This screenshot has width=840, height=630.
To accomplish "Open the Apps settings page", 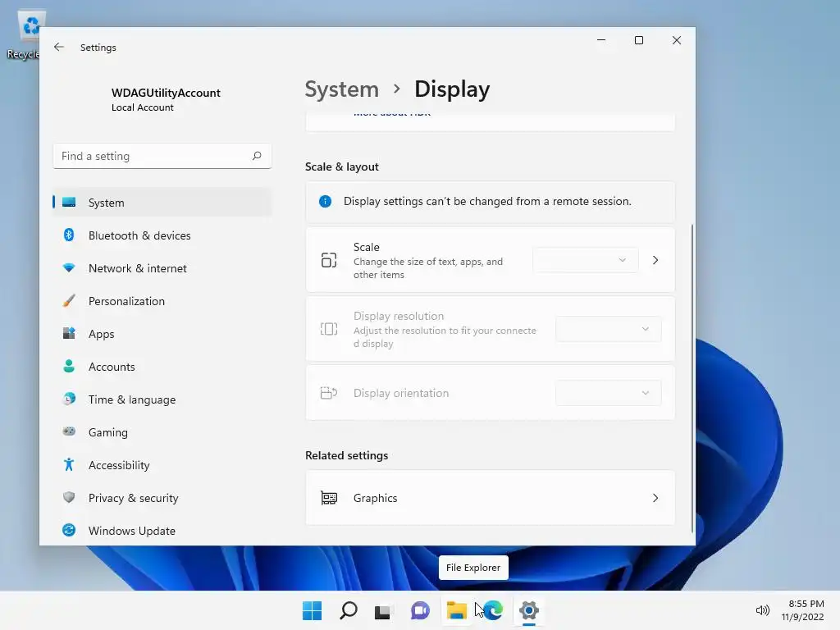I will tap(162, 334).
